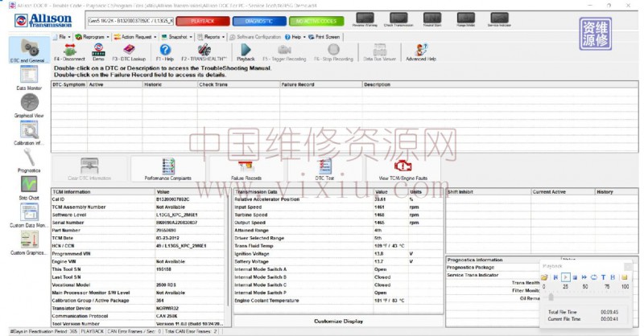Open the Data Monitor view
This screenshot has height=336, width=644.
pyautogui.click(x=29, y=78)
